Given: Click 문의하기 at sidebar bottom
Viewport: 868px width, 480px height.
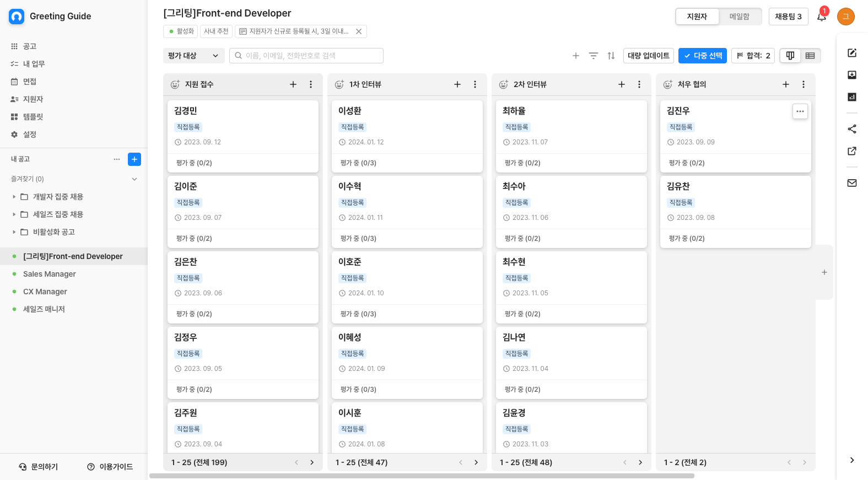Looking at the screenshot, I should point(38,467).
